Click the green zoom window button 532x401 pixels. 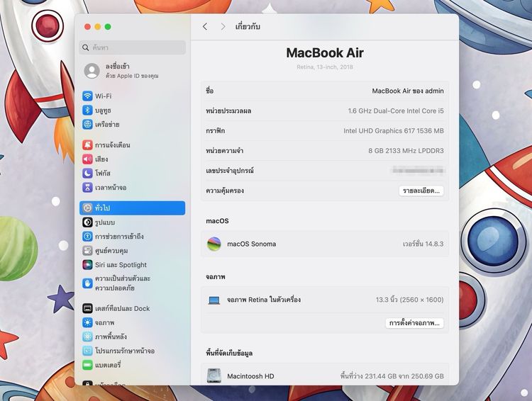[x=108, y=27]
